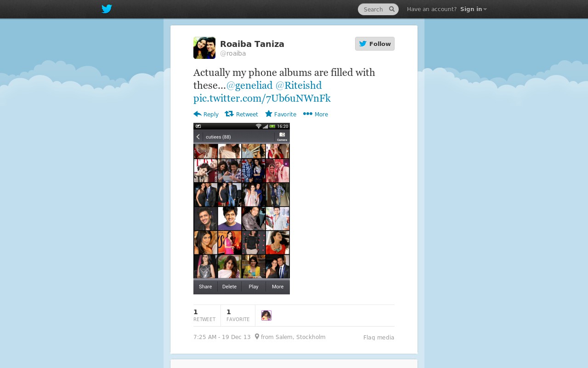Click the back arrow in phone screenshot

198,137
